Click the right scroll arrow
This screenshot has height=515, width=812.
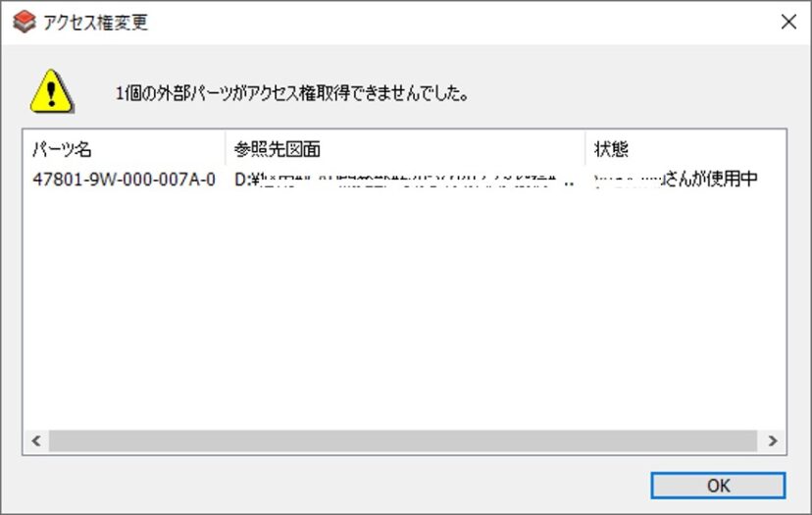point(773,441)
